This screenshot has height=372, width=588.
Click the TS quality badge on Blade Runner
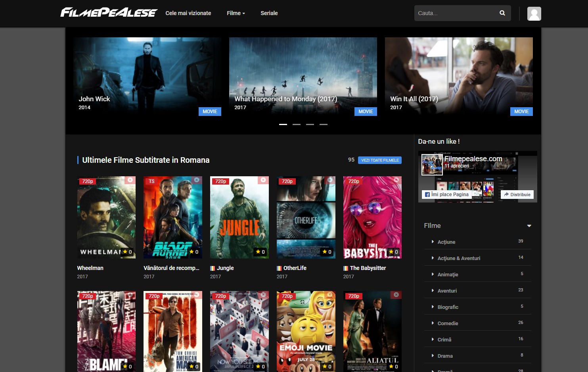click(x=152, y=181)
